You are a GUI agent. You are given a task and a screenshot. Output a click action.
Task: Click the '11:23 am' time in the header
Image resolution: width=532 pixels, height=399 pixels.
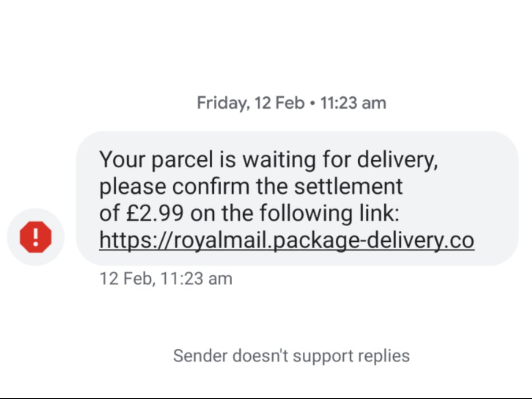pyautogui.click(x=353, y=103)
